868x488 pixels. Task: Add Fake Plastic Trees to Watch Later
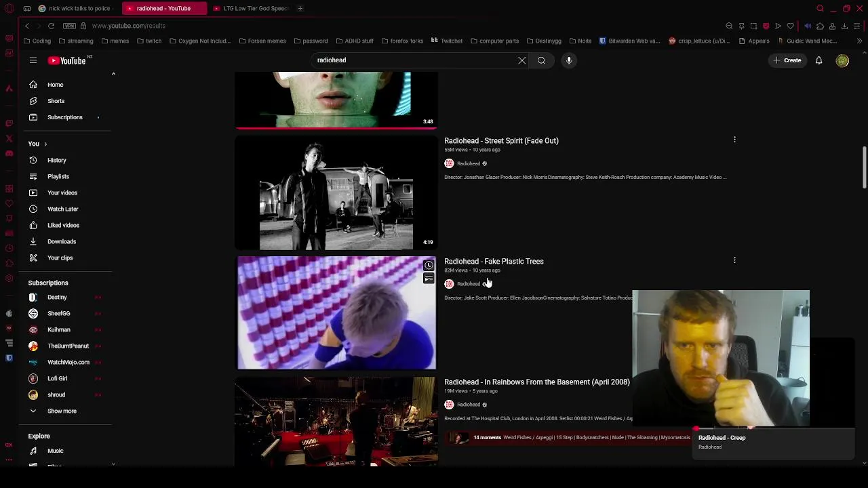[429, 266]
